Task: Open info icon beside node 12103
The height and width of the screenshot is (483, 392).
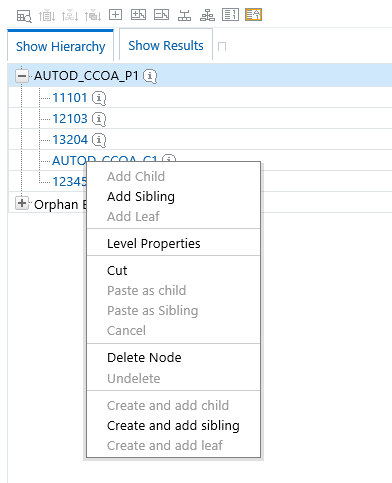Action: tap(99, 119)
